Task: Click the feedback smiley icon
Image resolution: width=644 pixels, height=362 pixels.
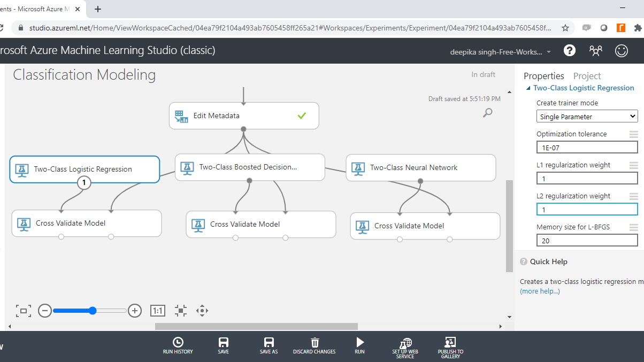Action: [x=622, y=51]
